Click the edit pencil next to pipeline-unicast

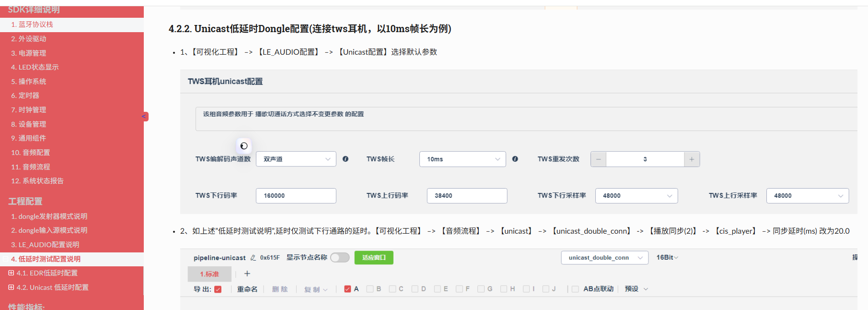click(x=253, y=258)
